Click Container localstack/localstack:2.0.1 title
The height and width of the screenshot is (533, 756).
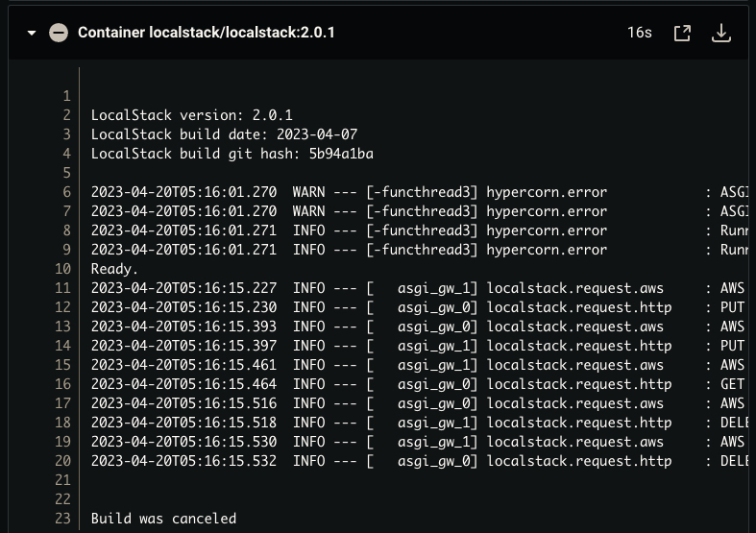207,33
